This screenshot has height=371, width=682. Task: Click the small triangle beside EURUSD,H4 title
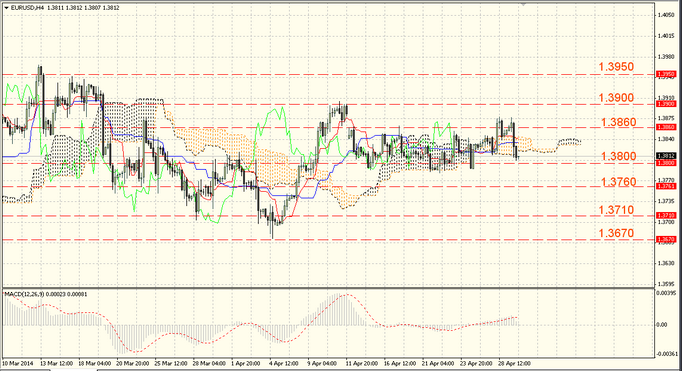[x=7, y=8]
